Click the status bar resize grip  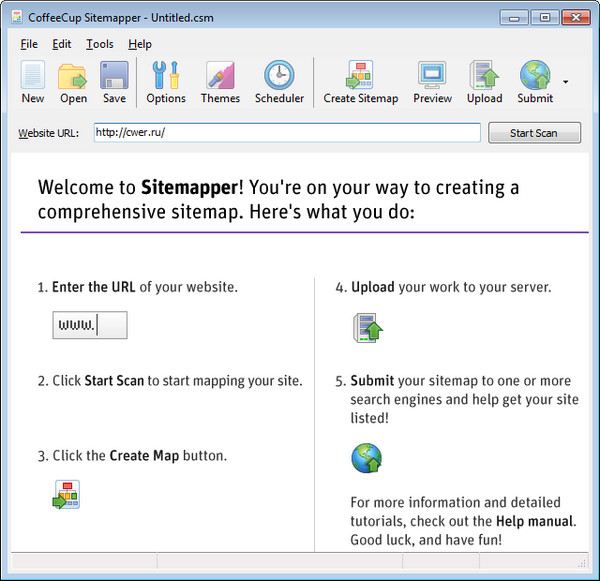(582, 563)
